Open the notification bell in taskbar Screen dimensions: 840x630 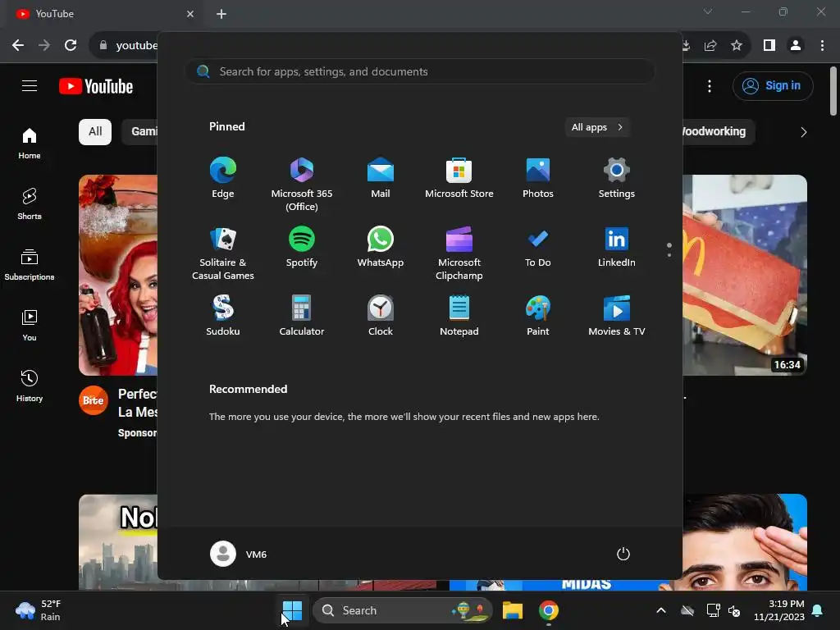(818, 610)
